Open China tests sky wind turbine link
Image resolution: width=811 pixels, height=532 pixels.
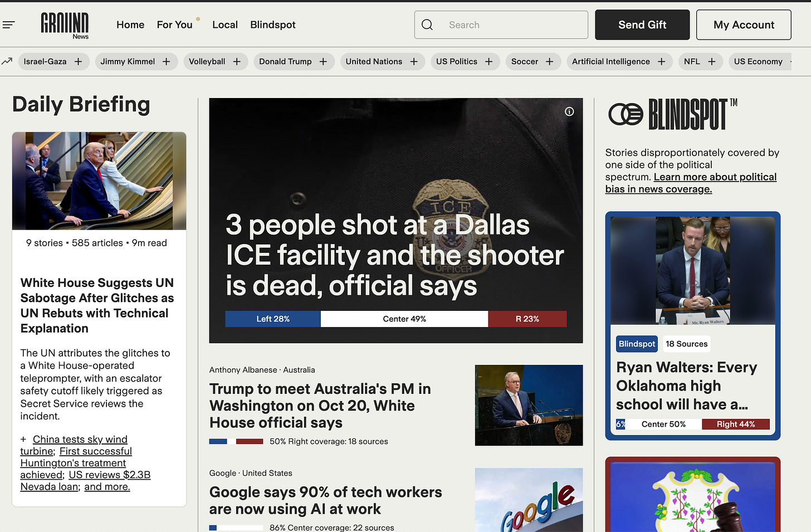[x=74, y=445]
